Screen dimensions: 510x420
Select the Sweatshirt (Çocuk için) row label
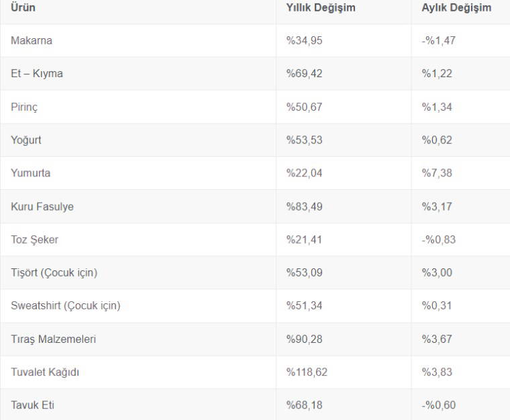tap(66, 306)
